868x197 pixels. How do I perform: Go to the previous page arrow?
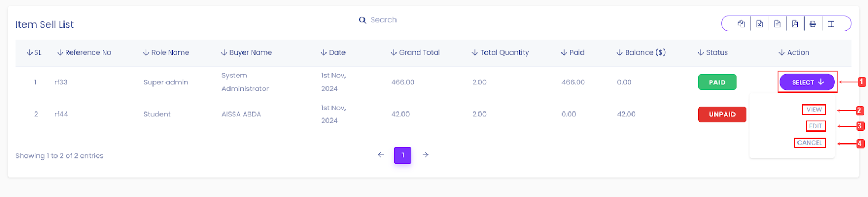click(380, 155)
